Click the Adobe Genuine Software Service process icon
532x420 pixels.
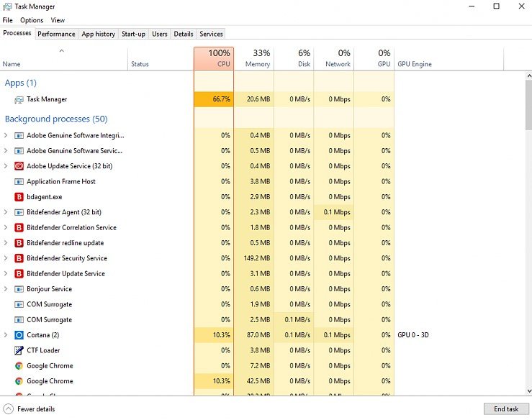(19, 151)
